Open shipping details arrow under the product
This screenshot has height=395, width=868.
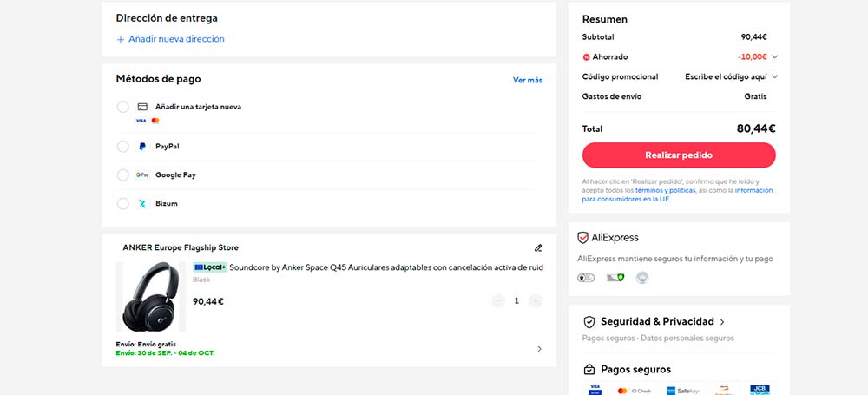(539, 349)
